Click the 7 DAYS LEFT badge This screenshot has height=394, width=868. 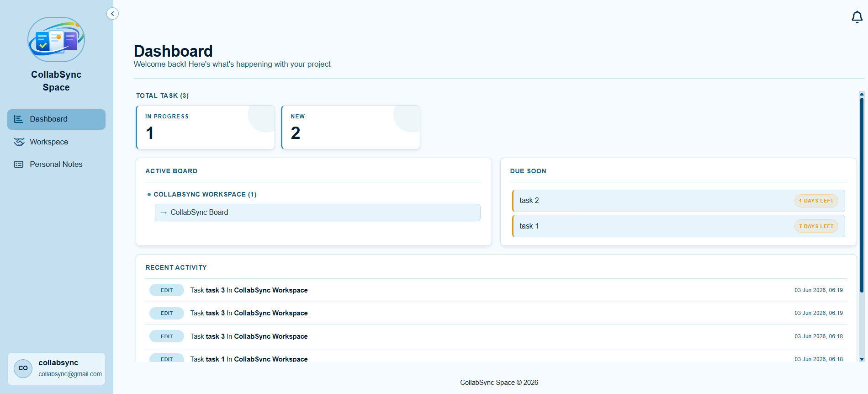click(x=816, y=226)
